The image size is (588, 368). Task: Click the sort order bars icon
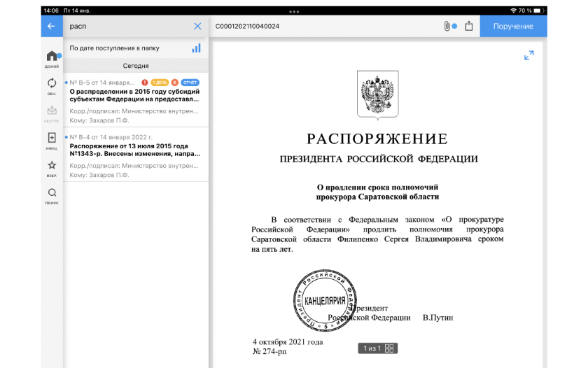[196, 48]
